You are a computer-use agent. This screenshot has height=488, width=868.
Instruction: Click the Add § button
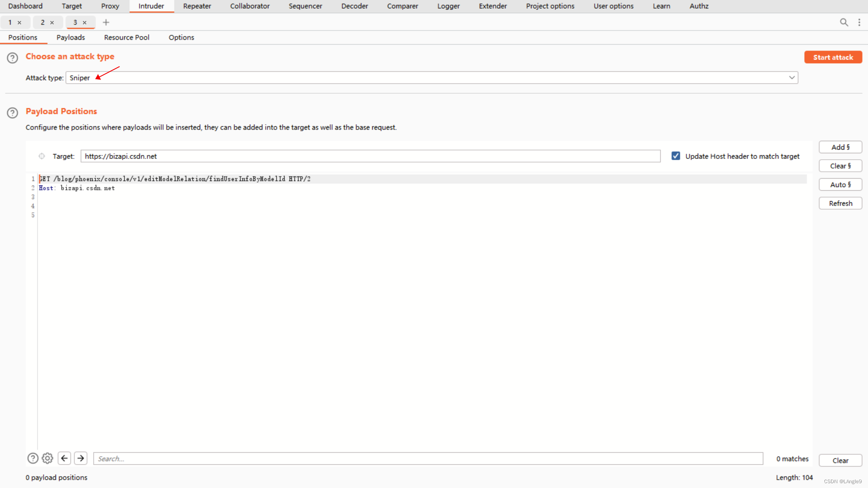coord(840,147)
